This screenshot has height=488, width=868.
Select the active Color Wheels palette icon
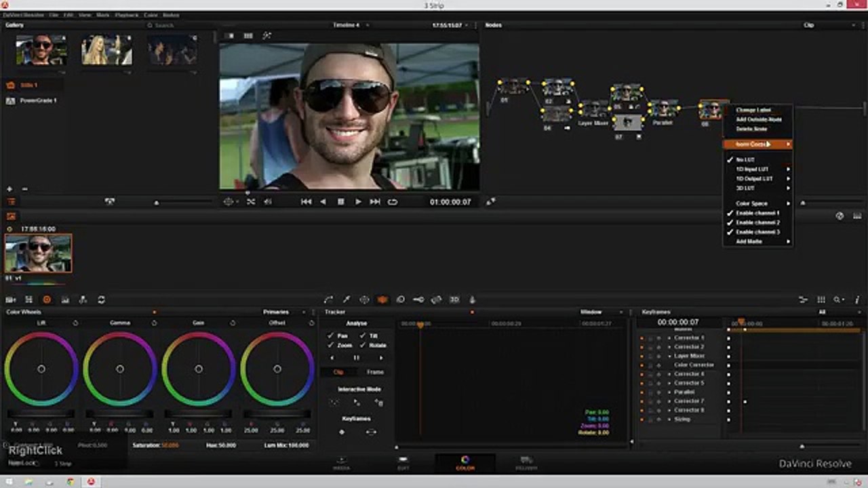pyautogui.click(x=47, y=300)
